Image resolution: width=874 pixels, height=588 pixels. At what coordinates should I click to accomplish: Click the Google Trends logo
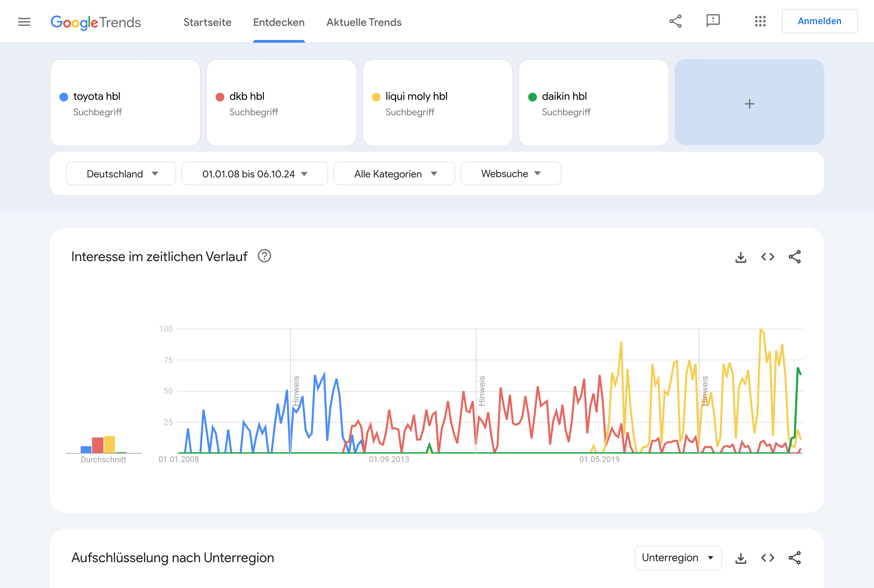(x=96, y=22)
